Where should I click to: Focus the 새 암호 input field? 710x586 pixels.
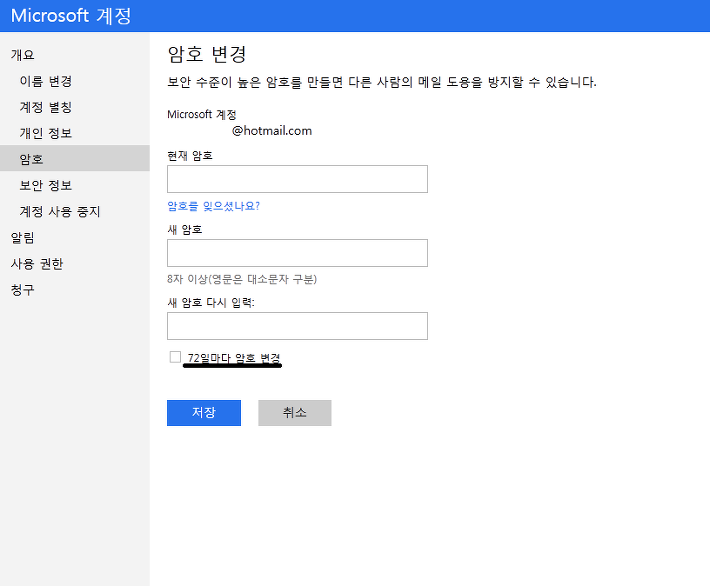[297, 253]
